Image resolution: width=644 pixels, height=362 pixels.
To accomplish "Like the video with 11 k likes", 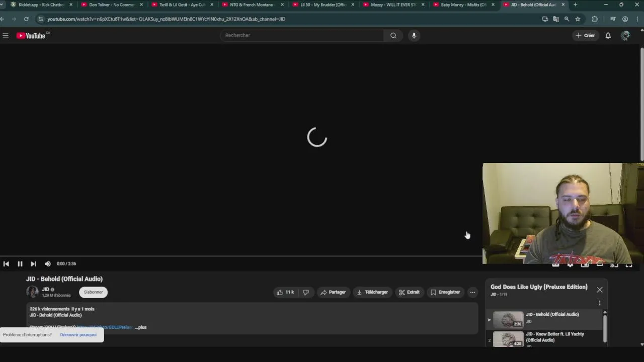I will pyautogui.click(x=285, y=292).
